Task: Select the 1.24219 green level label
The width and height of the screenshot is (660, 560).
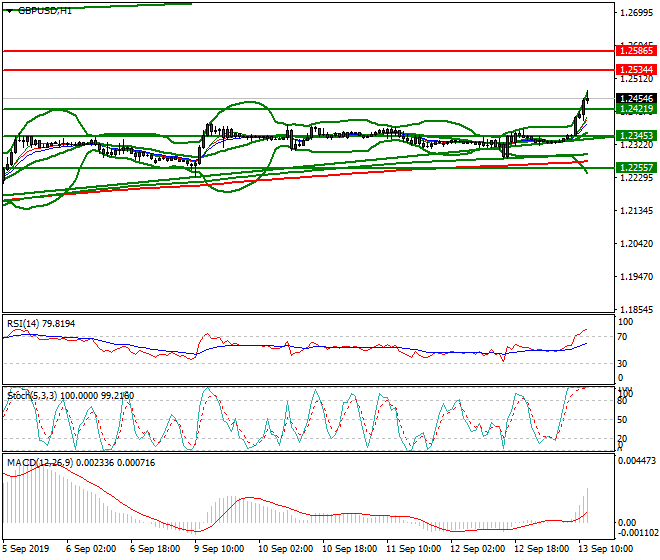Action: [x=636, y=109]
